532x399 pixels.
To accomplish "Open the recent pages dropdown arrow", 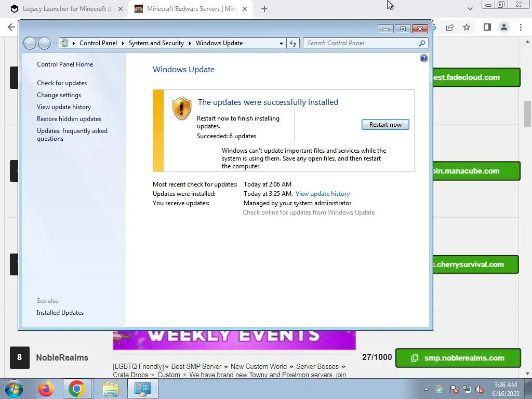I will pyautogui.click(x=55, y=44).
